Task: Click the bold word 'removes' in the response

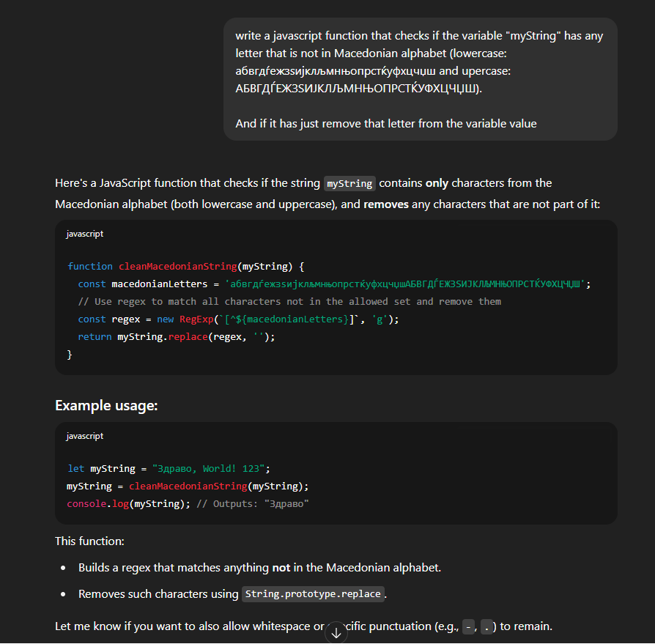Action: (386, 204)
